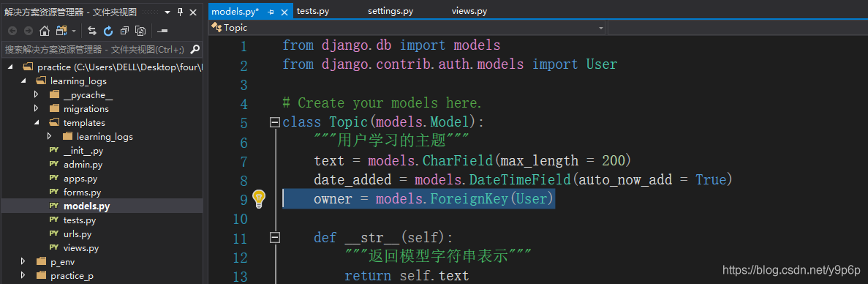Collapse the templates folder

[x=37, y=122]
